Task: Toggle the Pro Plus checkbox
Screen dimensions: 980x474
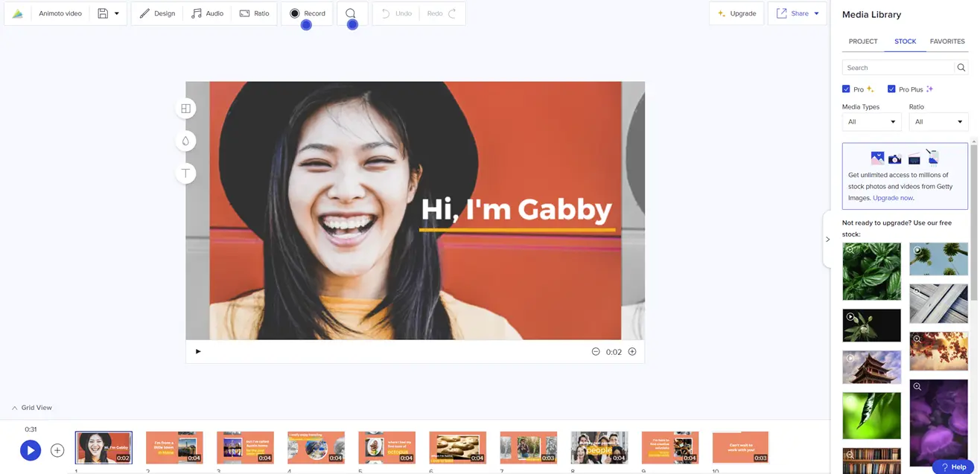Action: point(891,89)
